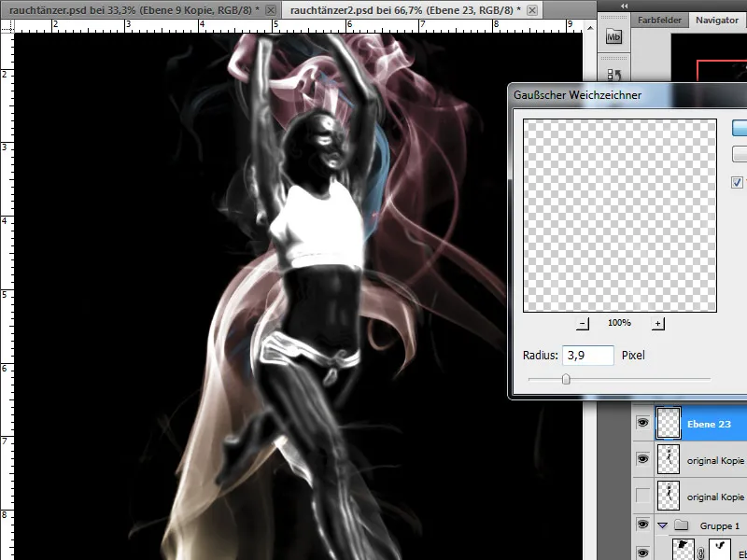Toggle visibility of the original Kopie layer
747x560 pixels.
pyautogui.click(x=641, y=459)
